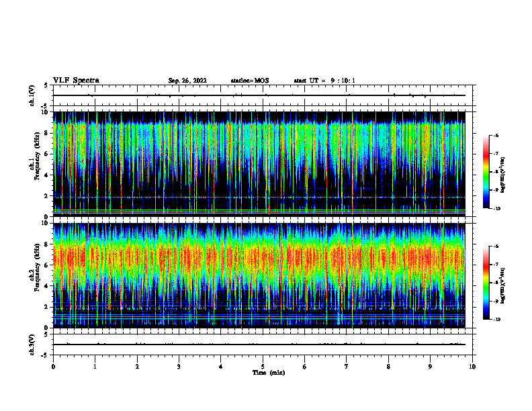Click the ch.2 spectrogram panel
532x411 pixels.
[x=259, y=275]
